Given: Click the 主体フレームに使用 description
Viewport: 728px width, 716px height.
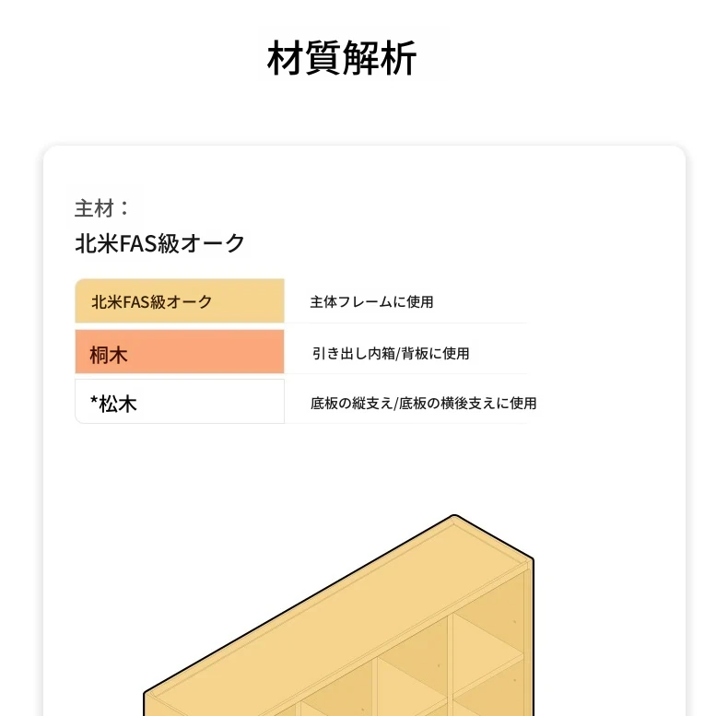Looking at the screenshot, I should click(x=371, y=302).
